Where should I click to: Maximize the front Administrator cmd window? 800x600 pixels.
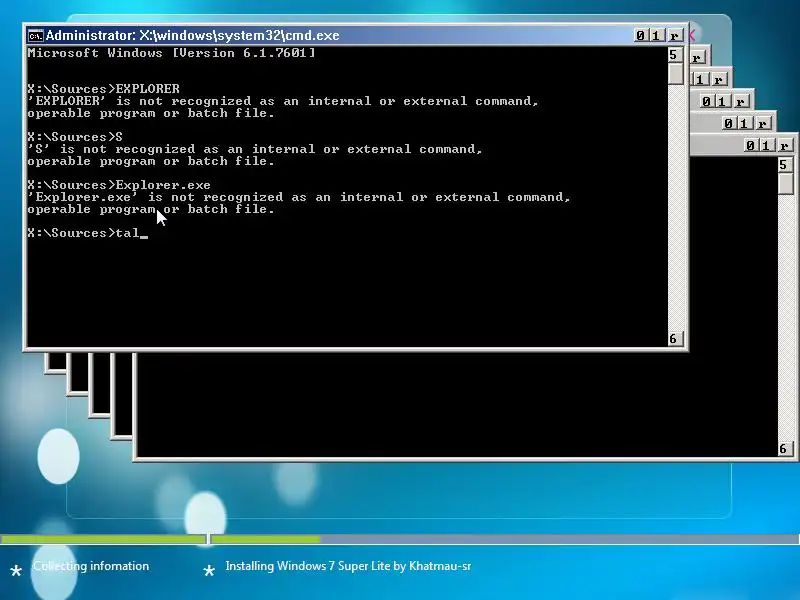(x=657, y=35)
